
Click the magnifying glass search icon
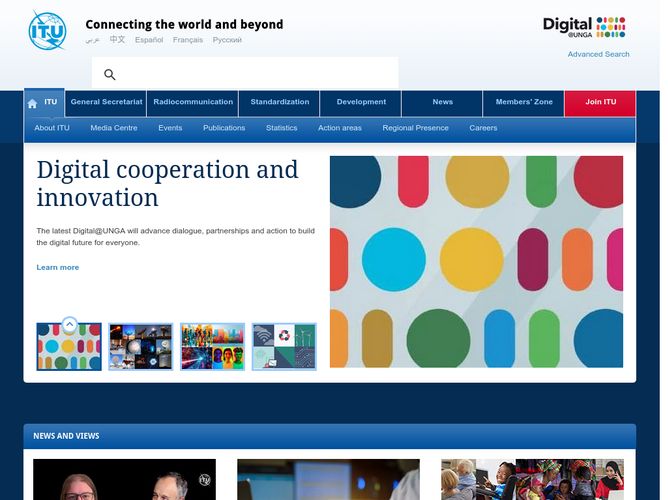click(x=109, y=75)
